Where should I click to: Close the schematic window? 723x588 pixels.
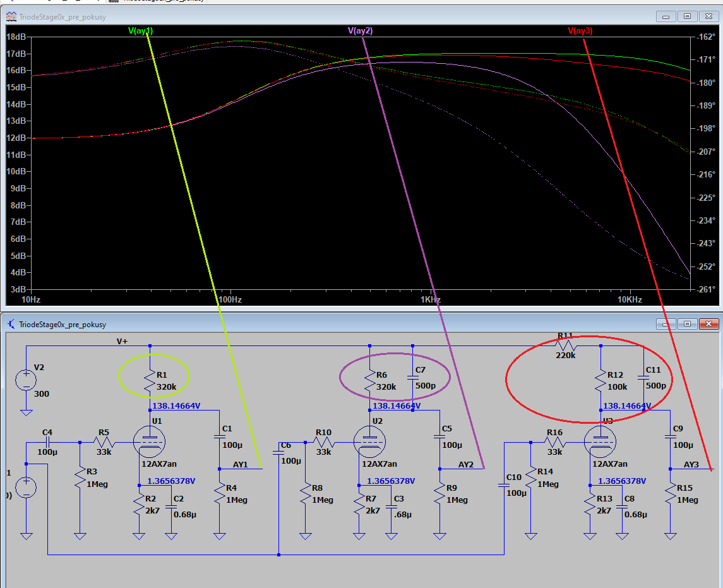[709, 324]
